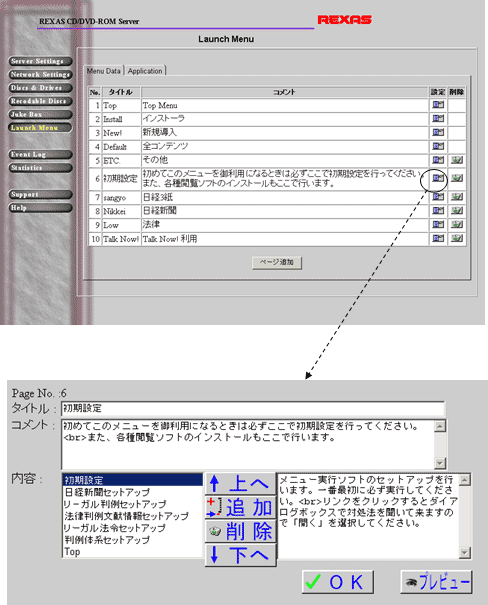This screenshot has height=605, width=488.
Task: Click the プレビュー preview button
Action: coord(436,582)
